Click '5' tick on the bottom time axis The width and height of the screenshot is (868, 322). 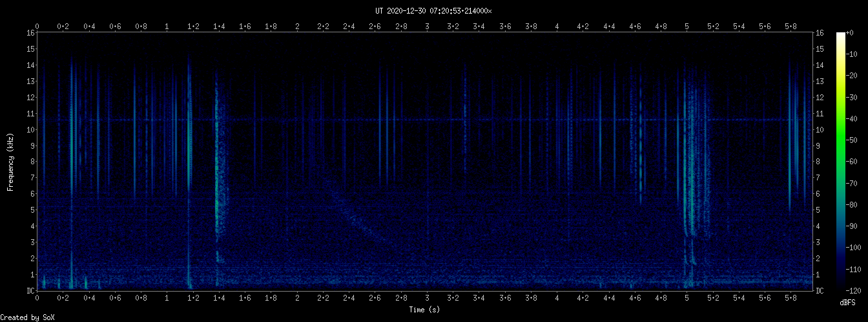point(687,298)
